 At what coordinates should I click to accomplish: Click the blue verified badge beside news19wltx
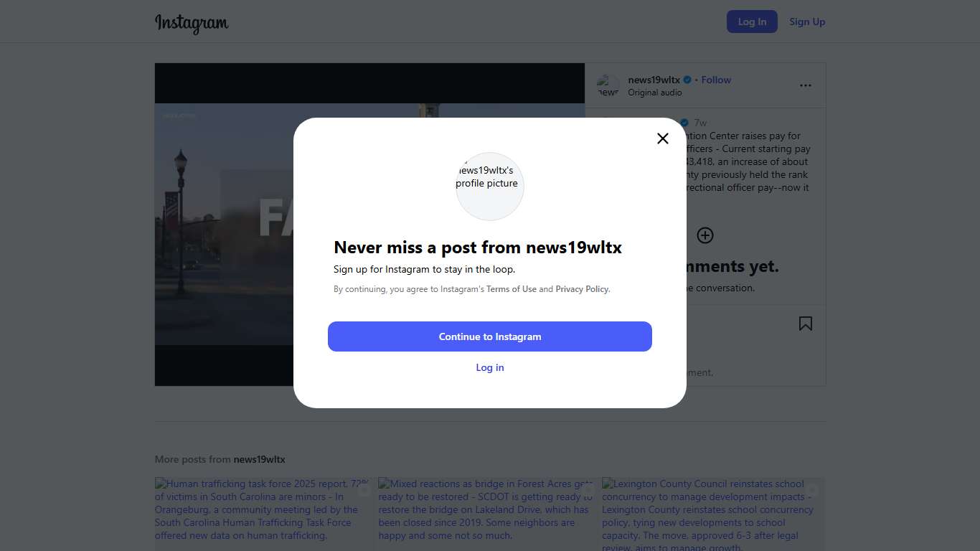pos(687,80)
